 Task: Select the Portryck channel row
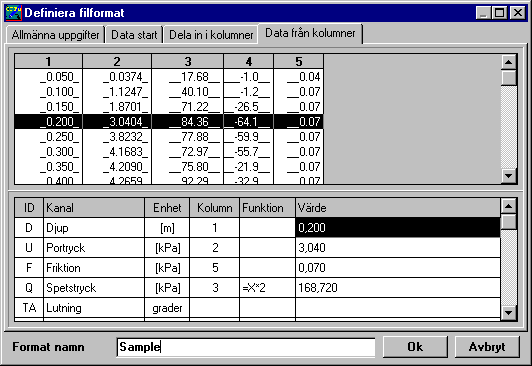pos(258,248)
